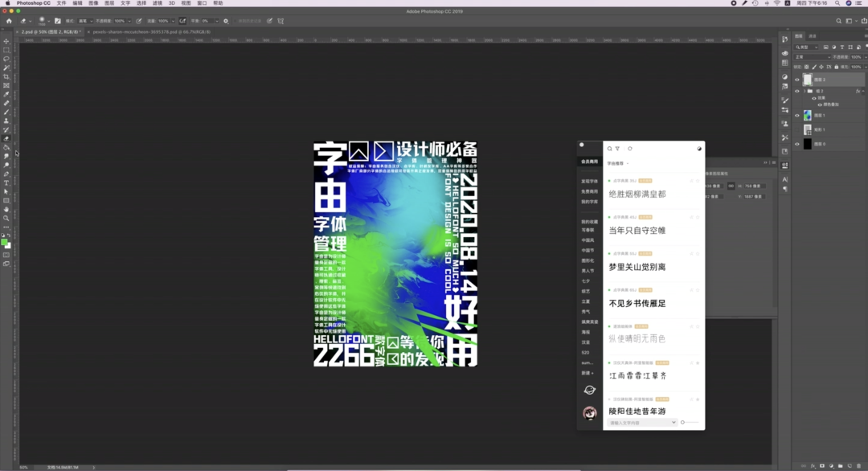The image size is (868, 471).
Task: Click the font size slider in the font panel
Action: point(690,422)
